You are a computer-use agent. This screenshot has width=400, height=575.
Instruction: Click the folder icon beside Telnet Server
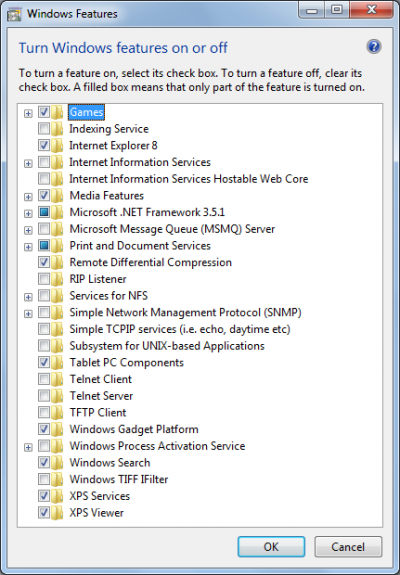pyautogui.click(x=57, y=396)
